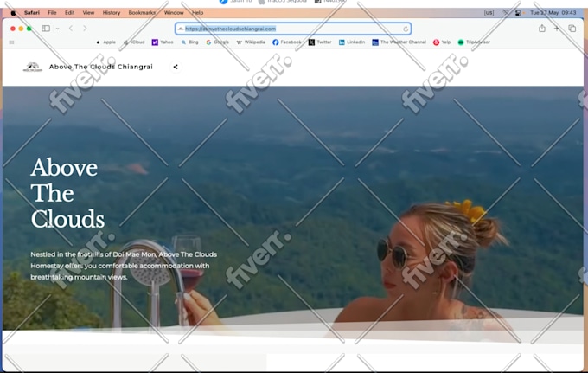
Task: Open the iCloud bookmark
Action: 134,42
